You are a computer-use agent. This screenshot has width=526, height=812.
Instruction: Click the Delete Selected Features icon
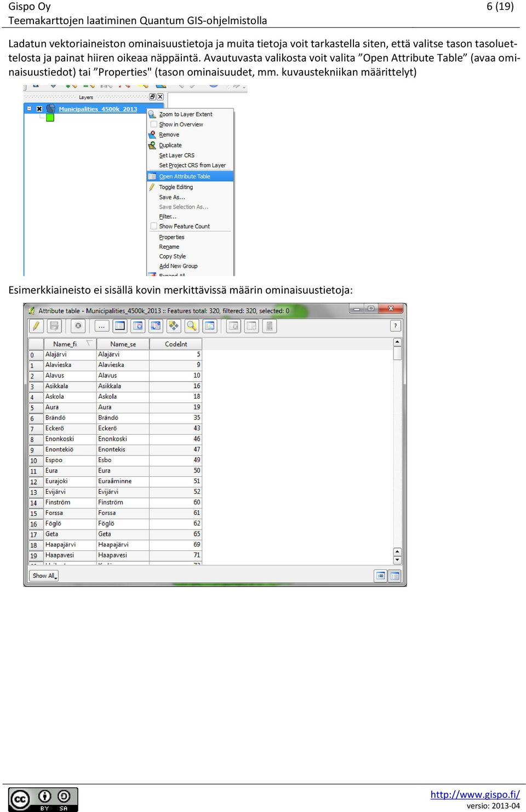78,326
